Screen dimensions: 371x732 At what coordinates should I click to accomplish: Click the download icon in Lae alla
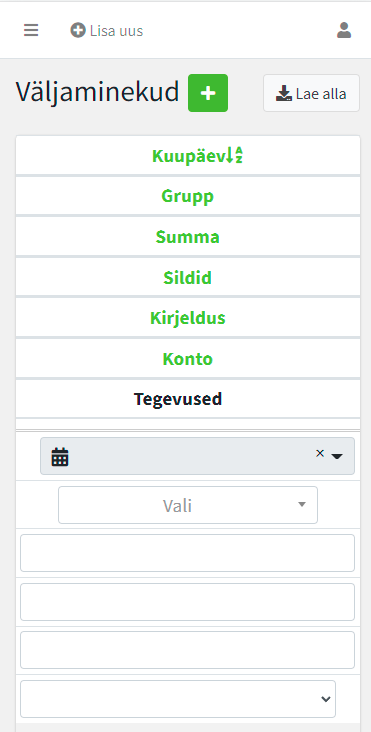click(284, 93)
